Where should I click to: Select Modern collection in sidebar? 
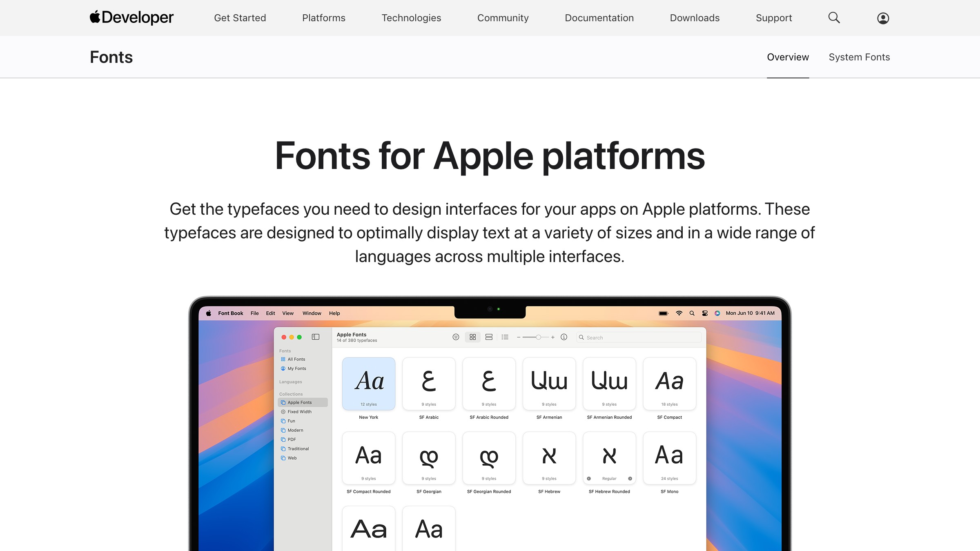302,430
